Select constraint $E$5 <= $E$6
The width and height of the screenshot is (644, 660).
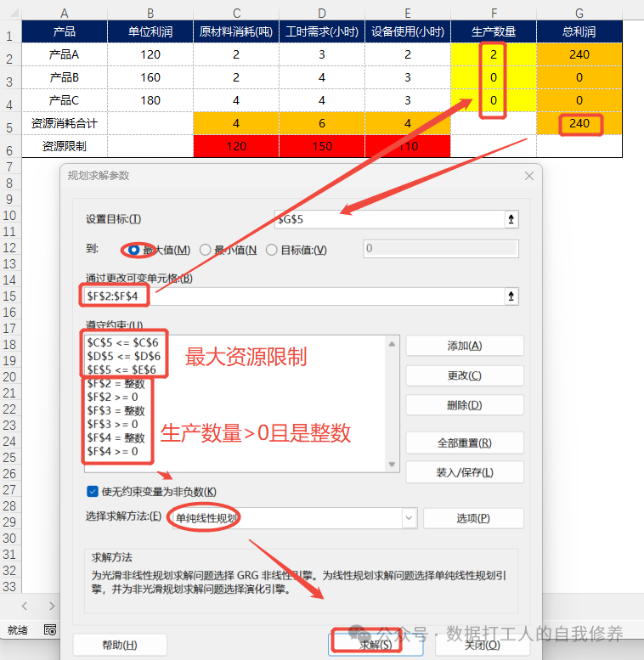121,369
